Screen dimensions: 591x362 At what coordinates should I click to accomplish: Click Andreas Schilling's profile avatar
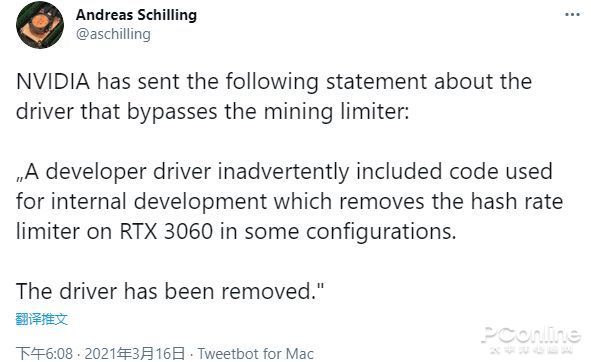(40, 25)
